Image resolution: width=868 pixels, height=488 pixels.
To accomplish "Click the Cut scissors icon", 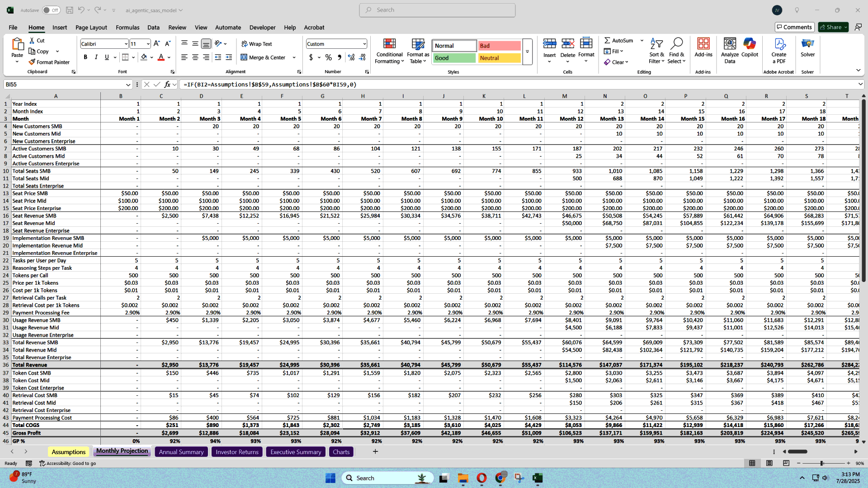I will (x=32, y=41).
